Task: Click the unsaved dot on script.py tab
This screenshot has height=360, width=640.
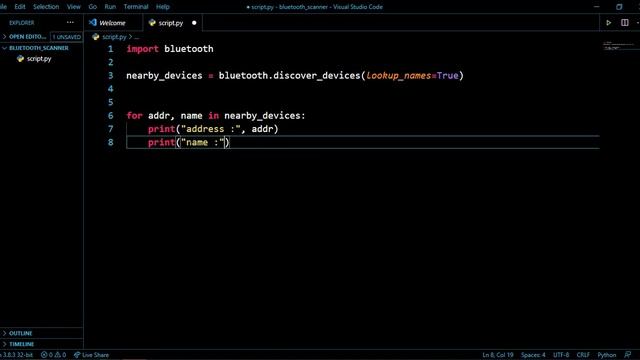Action: coord(194,23)
